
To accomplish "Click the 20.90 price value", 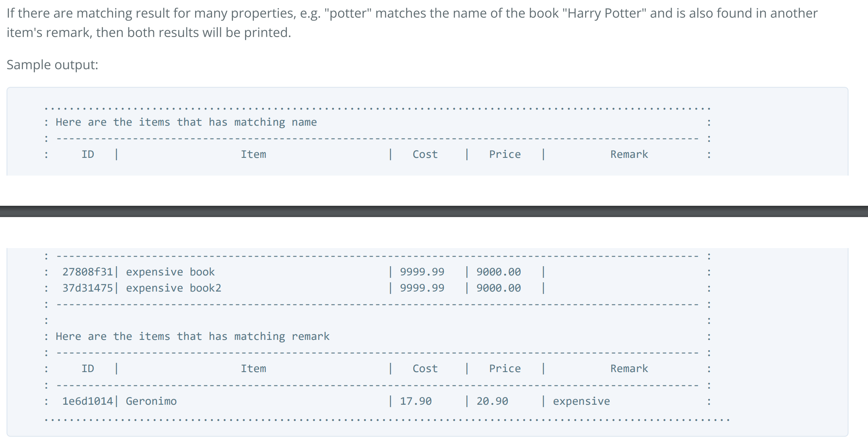I will (492, 401).
